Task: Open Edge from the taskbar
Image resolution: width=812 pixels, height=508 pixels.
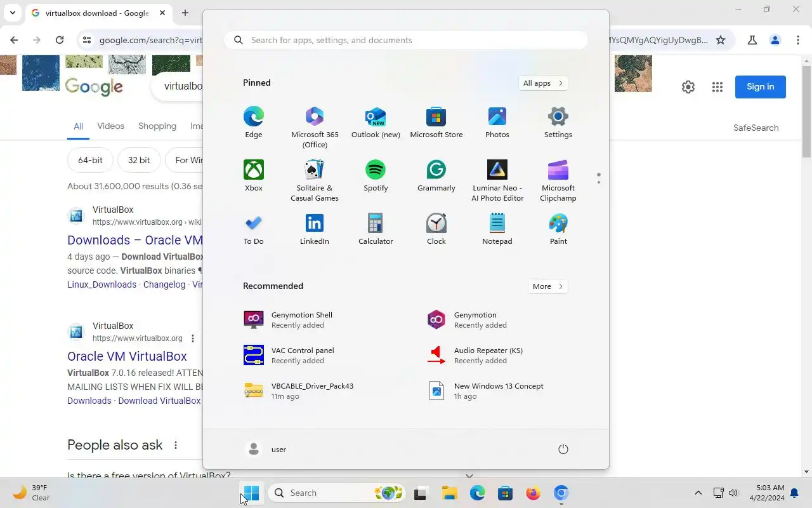Action: point(477,493)
